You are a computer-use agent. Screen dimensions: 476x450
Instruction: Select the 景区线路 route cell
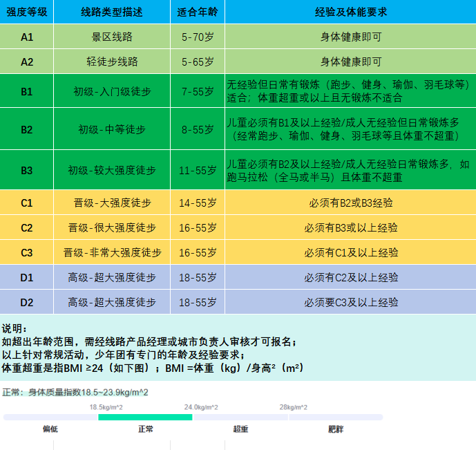(111, 37)
